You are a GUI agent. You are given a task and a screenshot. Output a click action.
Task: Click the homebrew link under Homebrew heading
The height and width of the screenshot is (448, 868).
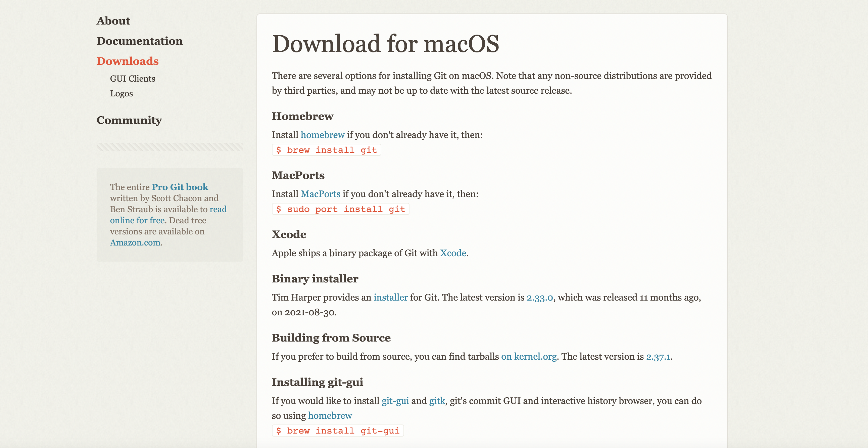(x=323, y=135)
